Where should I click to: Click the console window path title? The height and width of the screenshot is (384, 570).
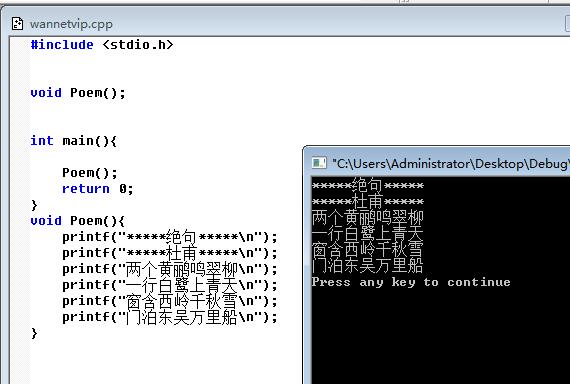click(450, 164)
